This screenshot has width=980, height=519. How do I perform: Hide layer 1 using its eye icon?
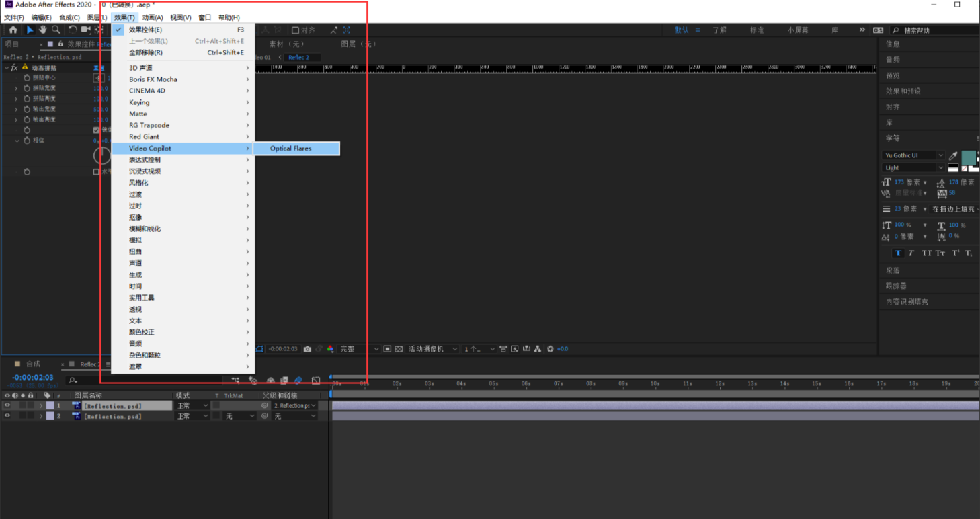(7, 406)
